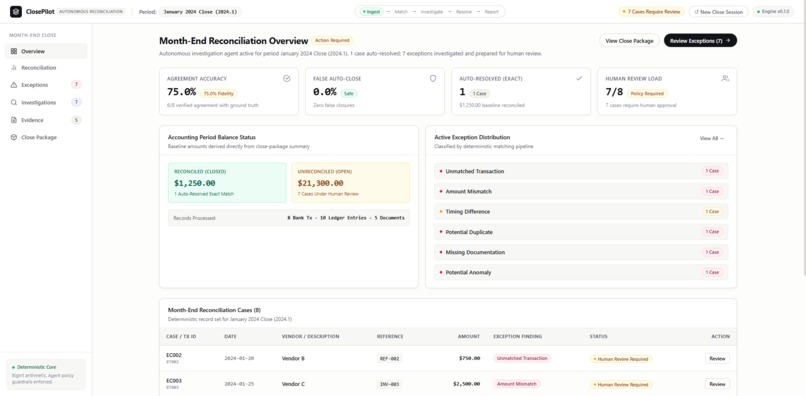Click the Amount column header
This screenshot has width=806, height=396.
pos(469,336)
